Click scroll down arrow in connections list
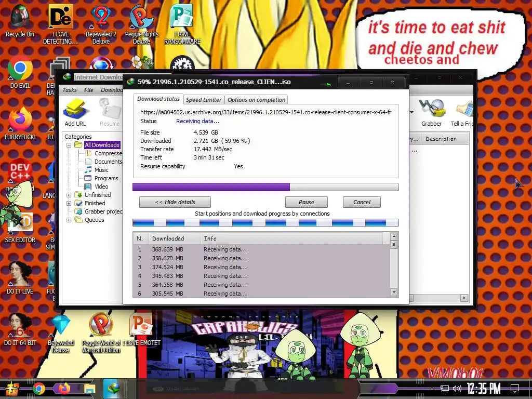 click(394, 292)
